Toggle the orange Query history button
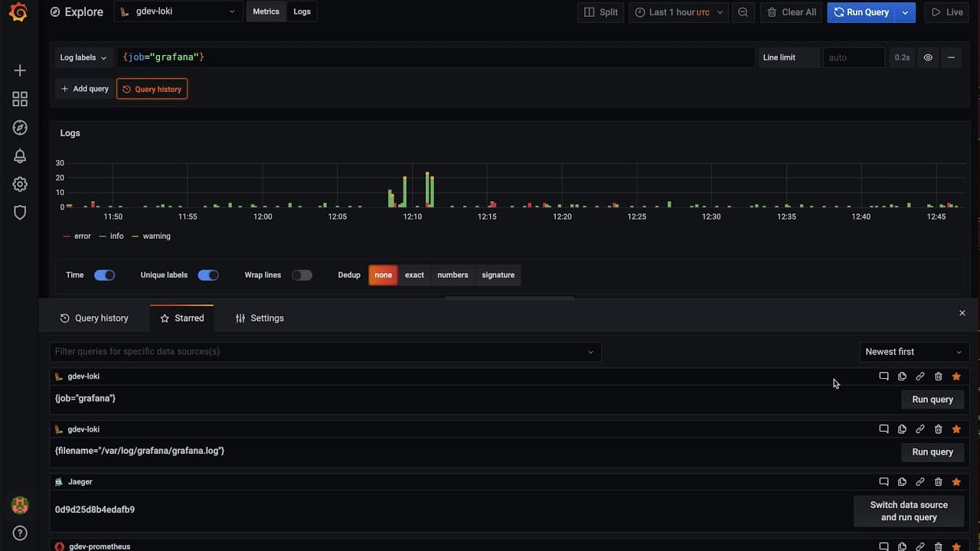 tap(152, 89)
